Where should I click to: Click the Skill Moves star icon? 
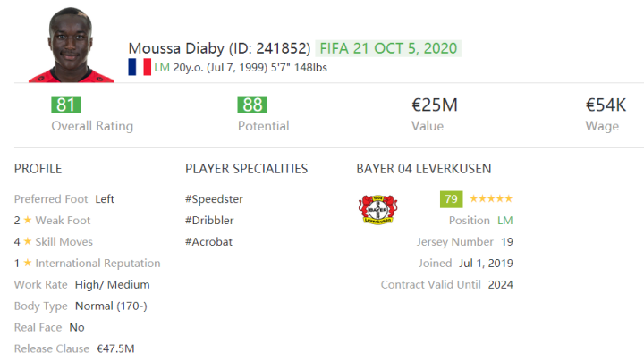[28, 242]
